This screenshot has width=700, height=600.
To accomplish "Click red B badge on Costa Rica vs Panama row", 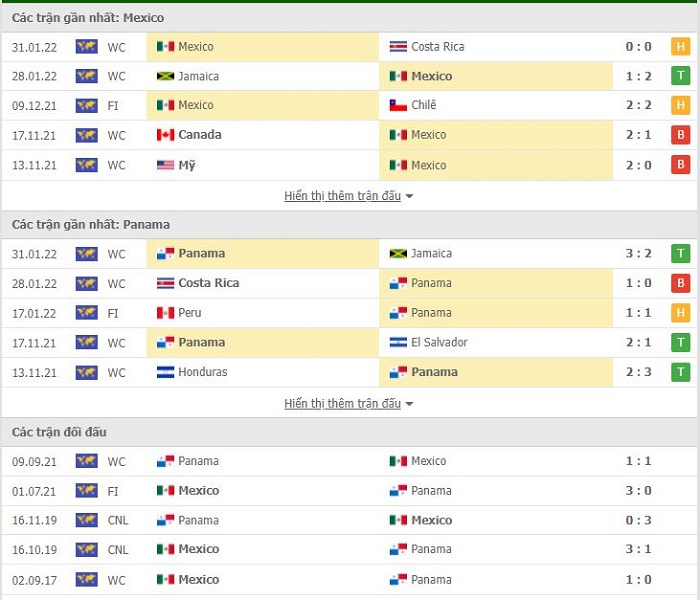I will point(680,283).
